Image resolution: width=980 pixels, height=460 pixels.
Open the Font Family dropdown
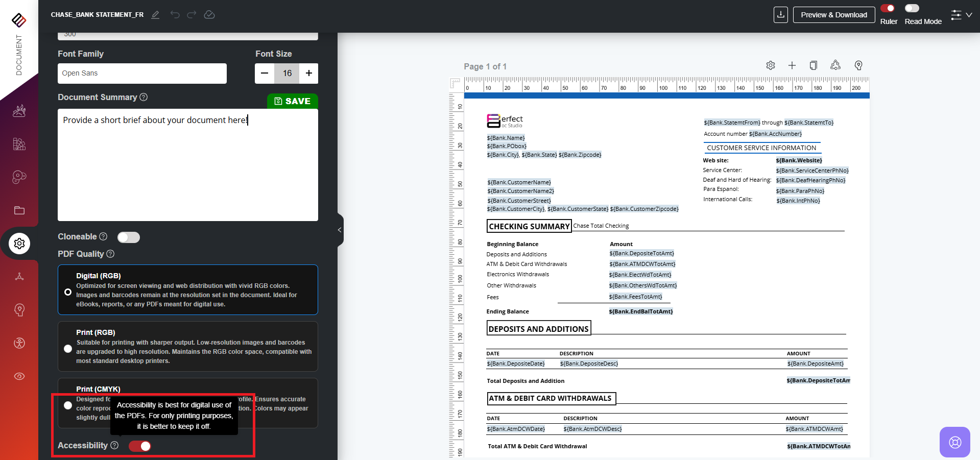(142, 74)
